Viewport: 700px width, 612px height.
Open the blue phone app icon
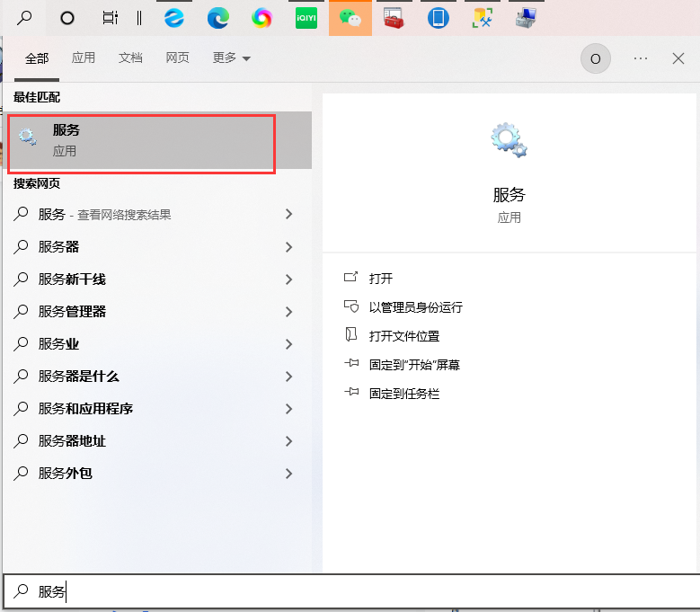point(439,18)
